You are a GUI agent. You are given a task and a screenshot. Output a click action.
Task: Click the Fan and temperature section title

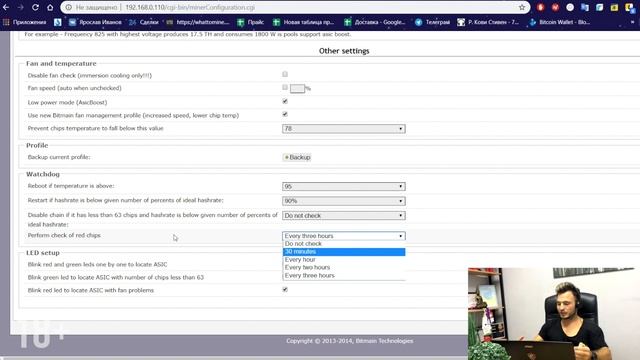[61, 64]
